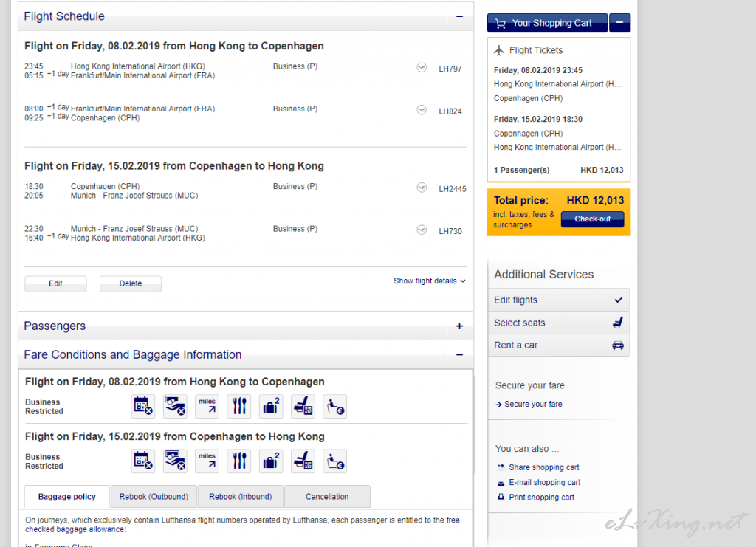Open Rent a car service
756x547 pixels.
[559, 345]
